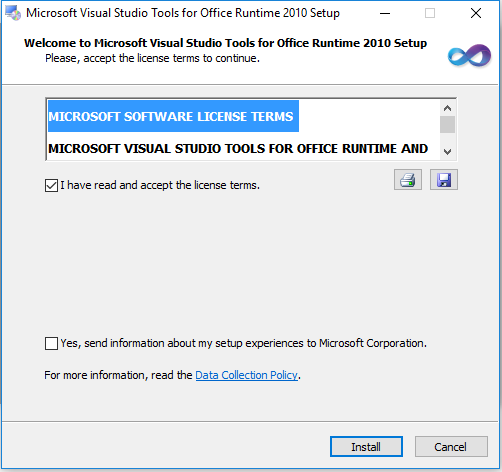Minimize the setup window
This screenshot has height=472, width=502.
pos(385,13)
